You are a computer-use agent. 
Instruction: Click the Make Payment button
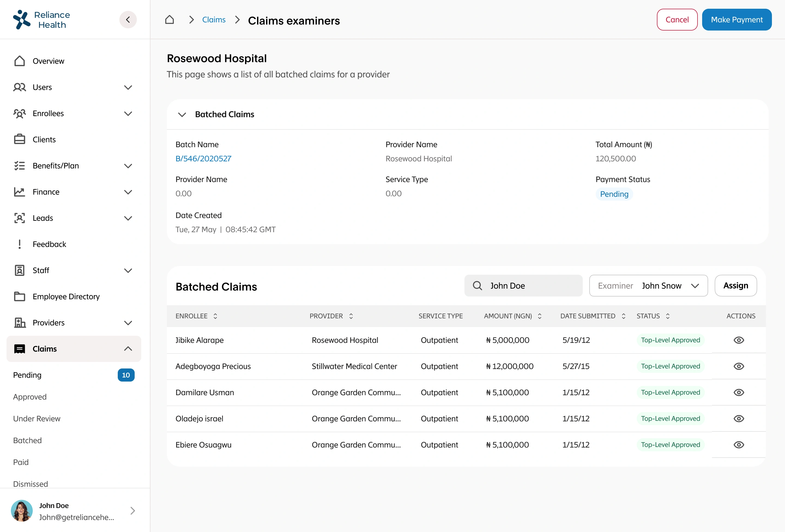[736, 20]
